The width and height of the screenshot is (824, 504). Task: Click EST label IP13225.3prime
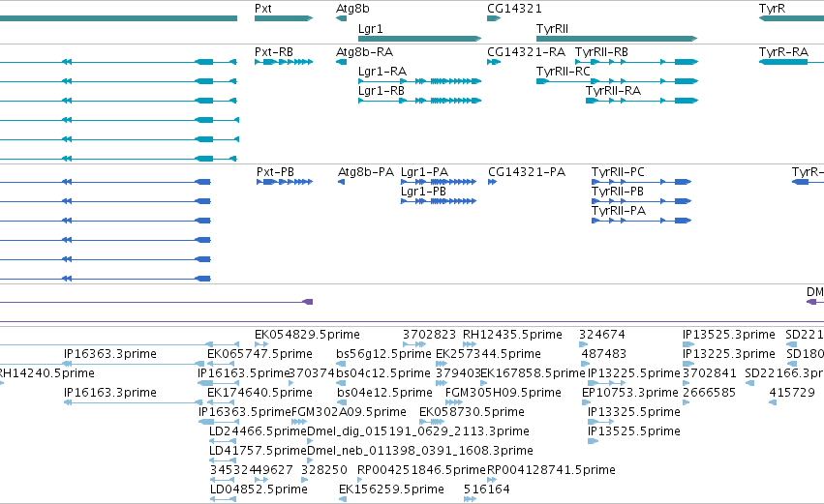(x=728, y=354)
